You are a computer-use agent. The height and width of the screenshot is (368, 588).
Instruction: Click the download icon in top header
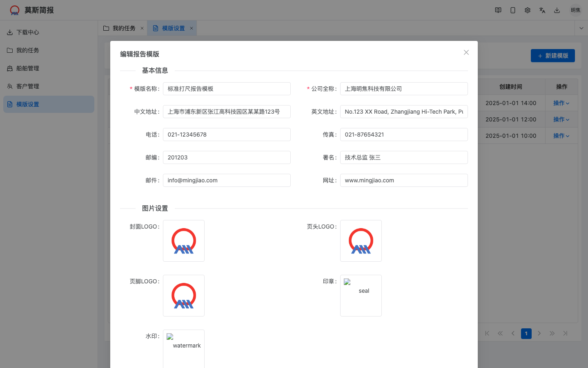point(557,10)
